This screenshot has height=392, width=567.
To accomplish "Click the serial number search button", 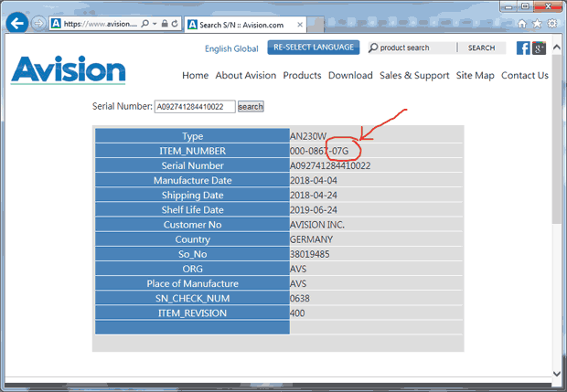I will pos(251,107).
